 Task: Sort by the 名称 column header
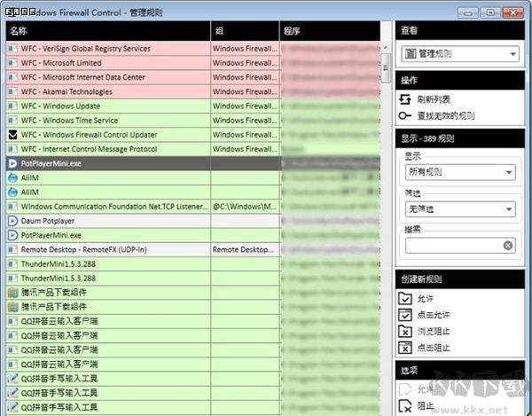pyautogui.click(x=108, y=31)
